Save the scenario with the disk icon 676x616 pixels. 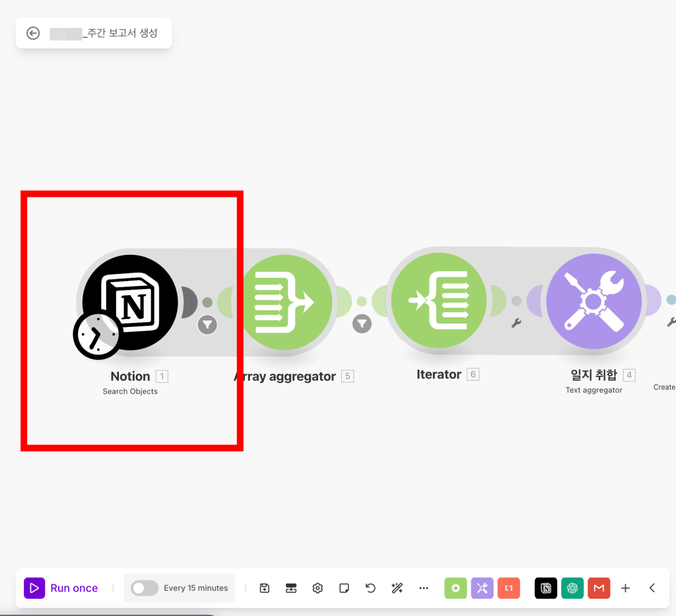(x=265, y=588)
